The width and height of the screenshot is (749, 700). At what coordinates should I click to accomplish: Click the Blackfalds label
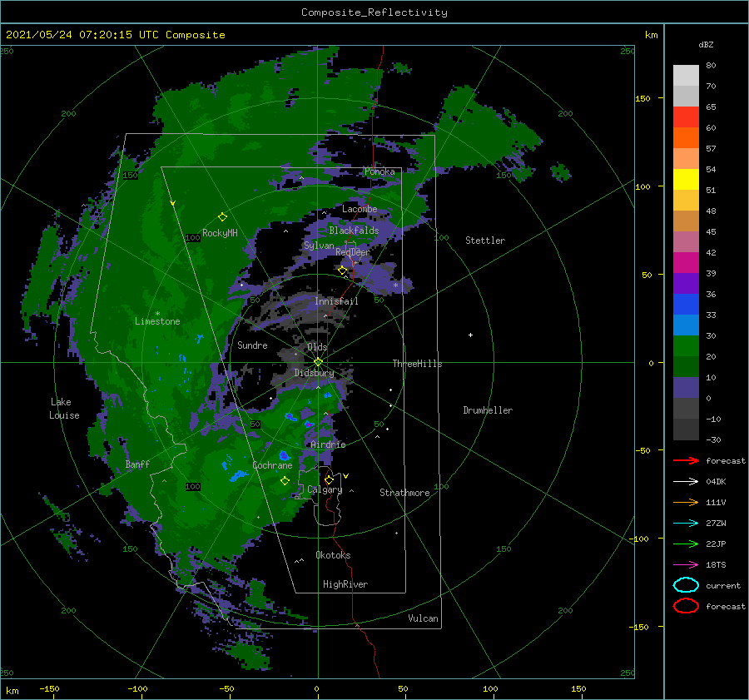pyautogui.click(x=354, y=231)
